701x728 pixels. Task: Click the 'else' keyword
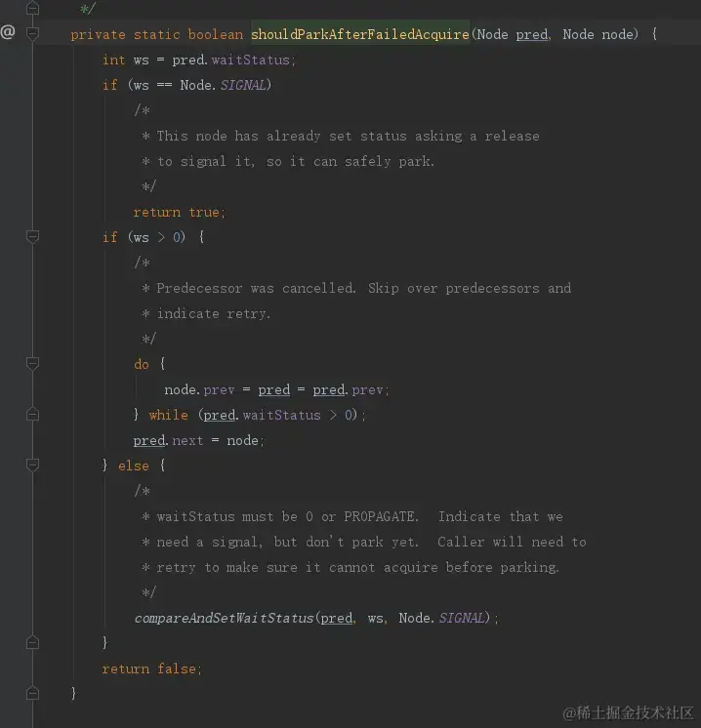point(134,465)
